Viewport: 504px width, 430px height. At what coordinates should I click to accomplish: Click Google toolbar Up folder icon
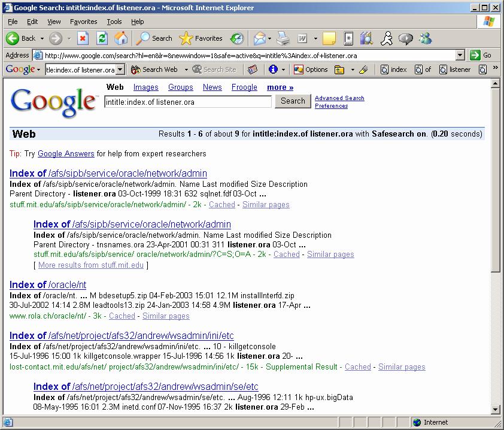pyautogui.click(x=339, y=69)
